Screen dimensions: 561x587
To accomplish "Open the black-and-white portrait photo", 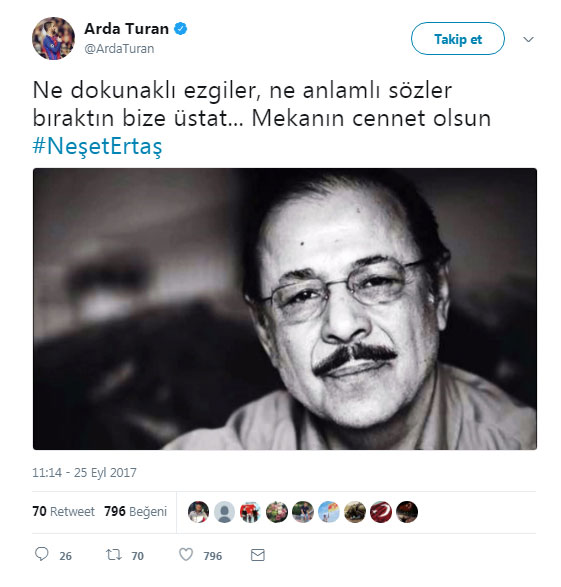I will 285,309.
